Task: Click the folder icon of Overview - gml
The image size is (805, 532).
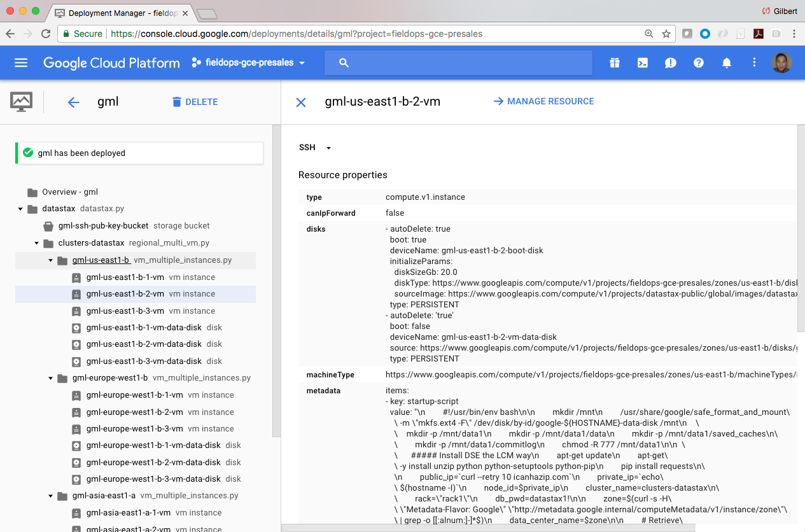Action: [32, 192]
